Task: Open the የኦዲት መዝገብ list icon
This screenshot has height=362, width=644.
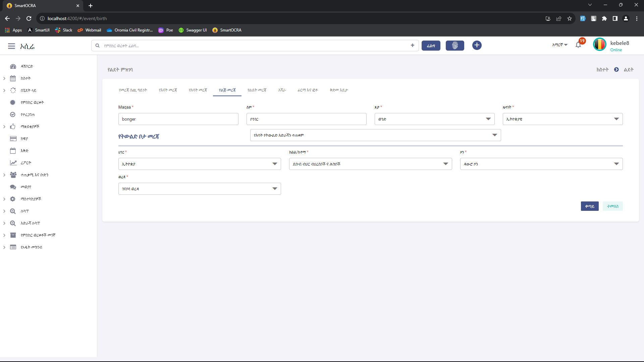Action: tap(13, 247)
